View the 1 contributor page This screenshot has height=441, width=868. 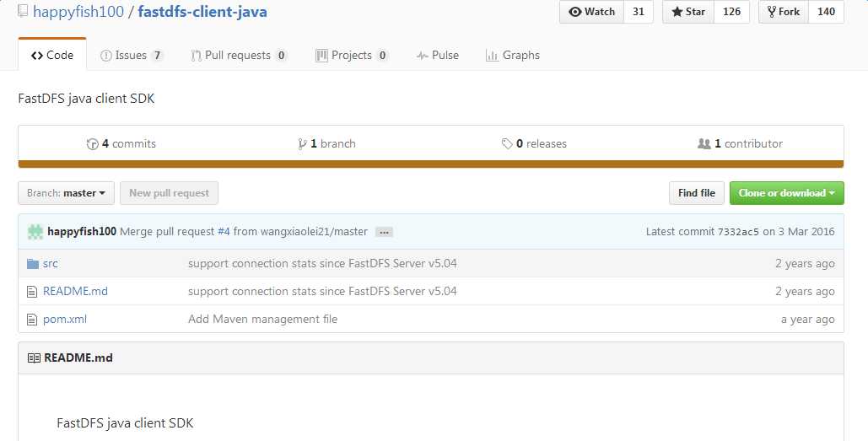pyautogui.click(x=740, y=144)
